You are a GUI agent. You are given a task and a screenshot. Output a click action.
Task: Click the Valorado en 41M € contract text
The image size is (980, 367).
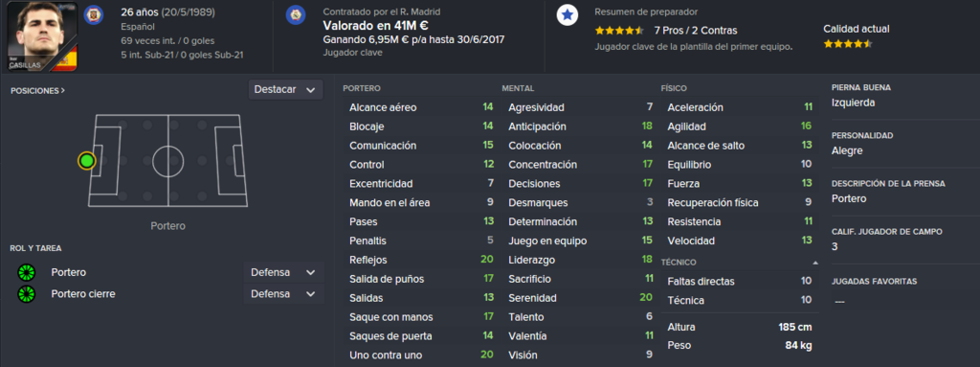click(x=375, y=26)
